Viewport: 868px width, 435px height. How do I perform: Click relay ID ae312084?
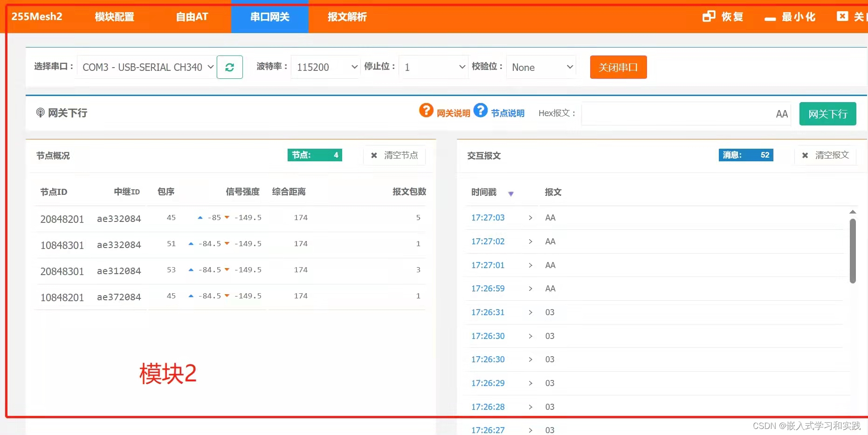click(x=119, y=271)
